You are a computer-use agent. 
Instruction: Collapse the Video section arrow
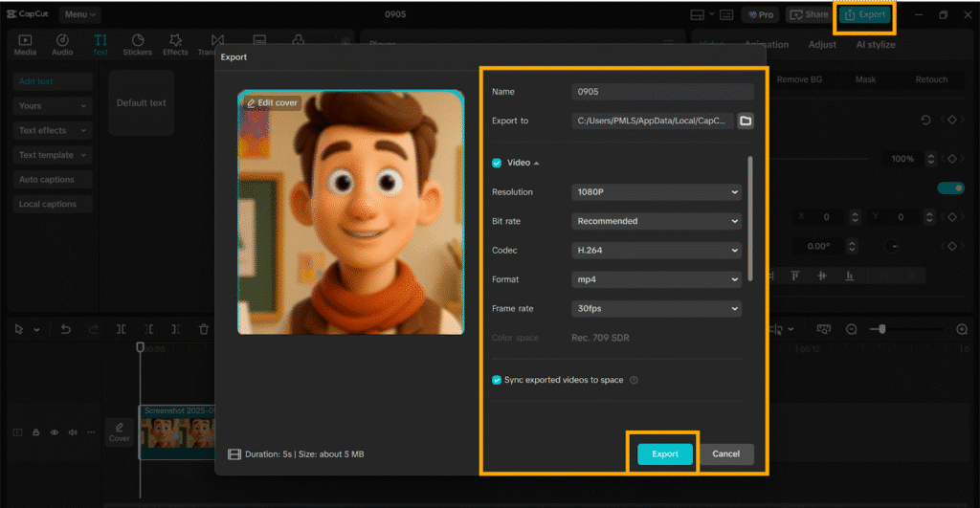(536, 163)
